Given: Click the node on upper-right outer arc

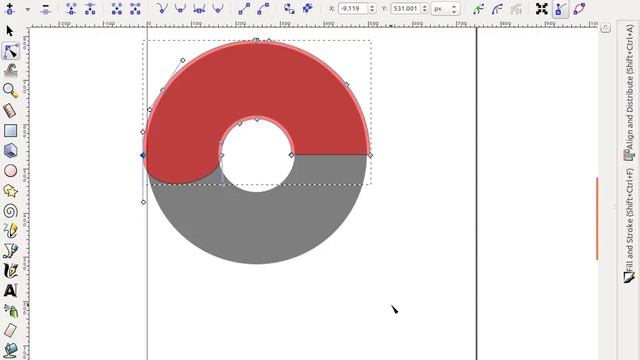Looking at the screenshot, I should point(347,84).
